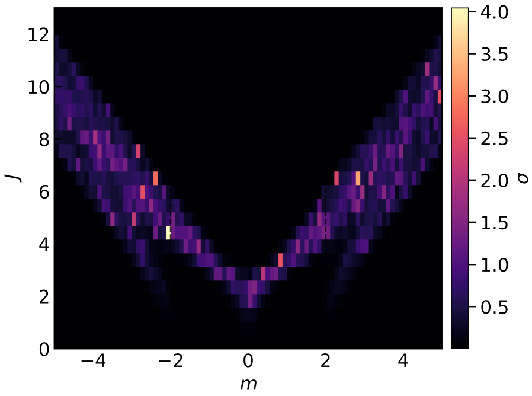Click the y-axis tick label 10

[37, 87]
